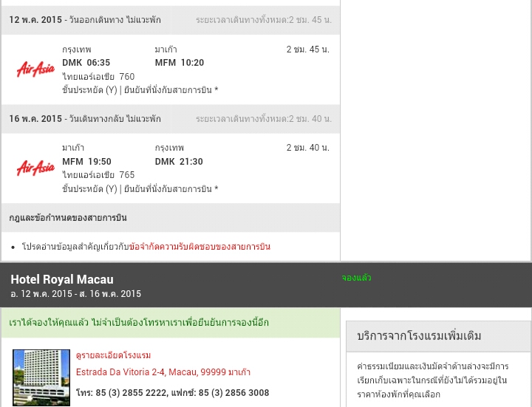The image size is (532, 407).
Task: Click the green จองแล้ว booked status
Action: tap(356, 278)
